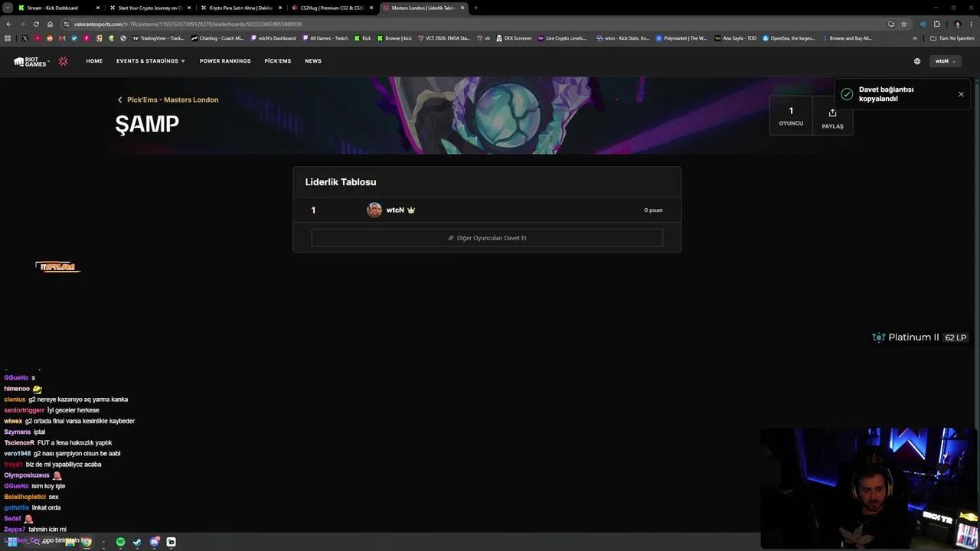Open VCT 2026: EMEA Sta... bookmark

(445, 38)
